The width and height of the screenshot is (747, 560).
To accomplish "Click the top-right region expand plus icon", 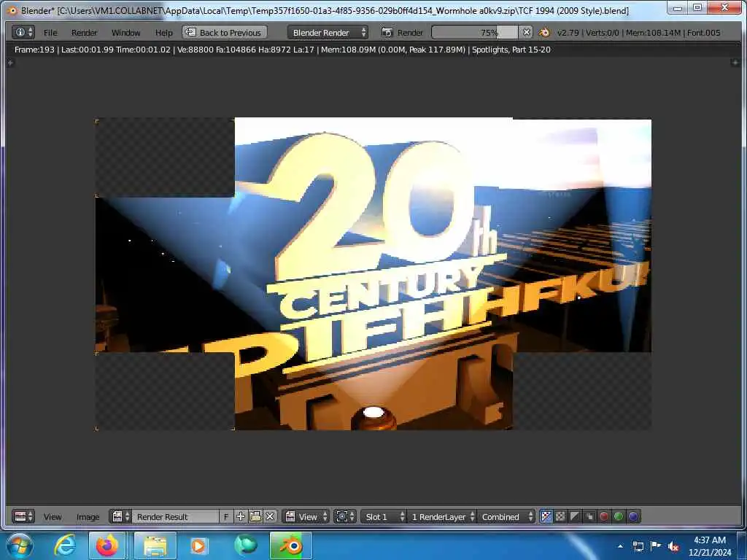I will (735, 63).
